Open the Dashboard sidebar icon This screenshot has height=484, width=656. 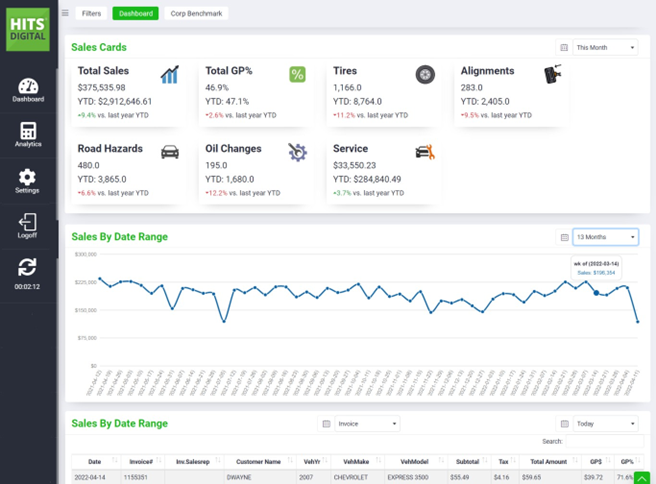[28, 89]
